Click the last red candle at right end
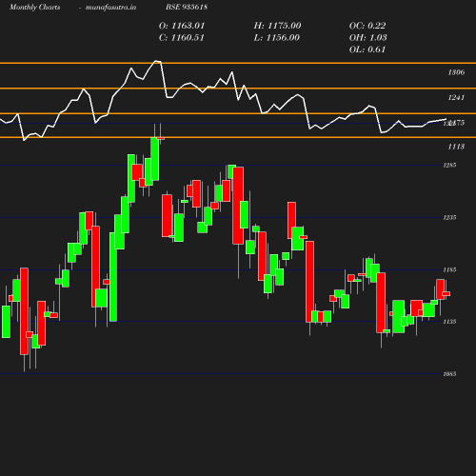This screenshot has width=476, height=476. click(x=446, y=294)
